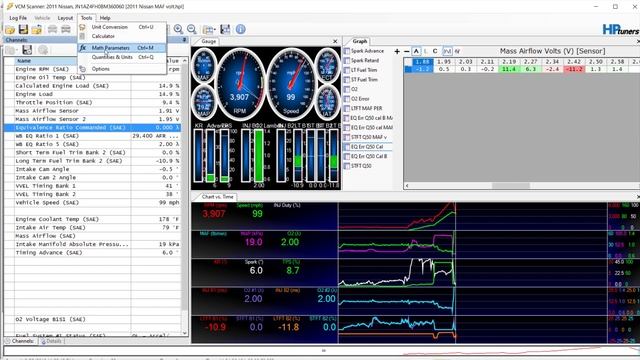Click the RPM gauge dial

coord(240,84)
